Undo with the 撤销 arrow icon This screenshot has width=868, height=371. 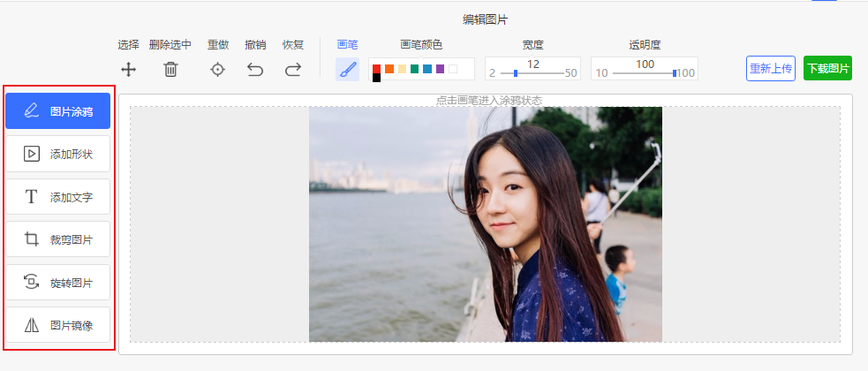click(255, 69)
